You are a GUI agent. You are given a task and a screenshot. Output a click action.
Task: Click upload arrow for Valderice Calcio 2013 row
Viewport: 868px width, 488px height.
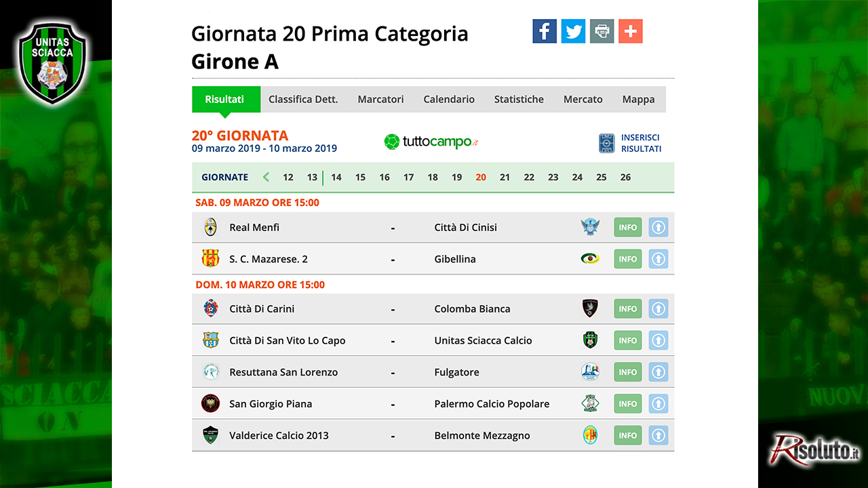tap(658, 435)
